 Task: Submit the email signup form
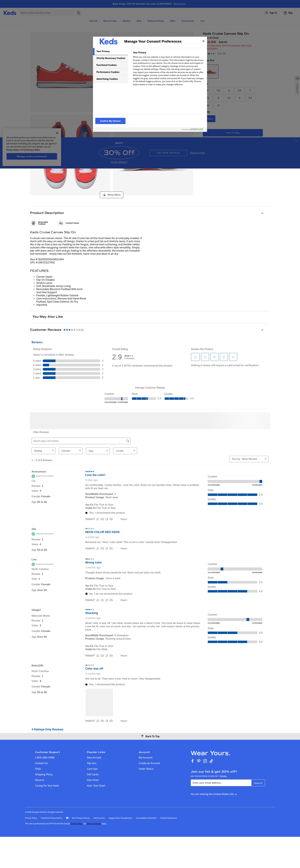258,783
